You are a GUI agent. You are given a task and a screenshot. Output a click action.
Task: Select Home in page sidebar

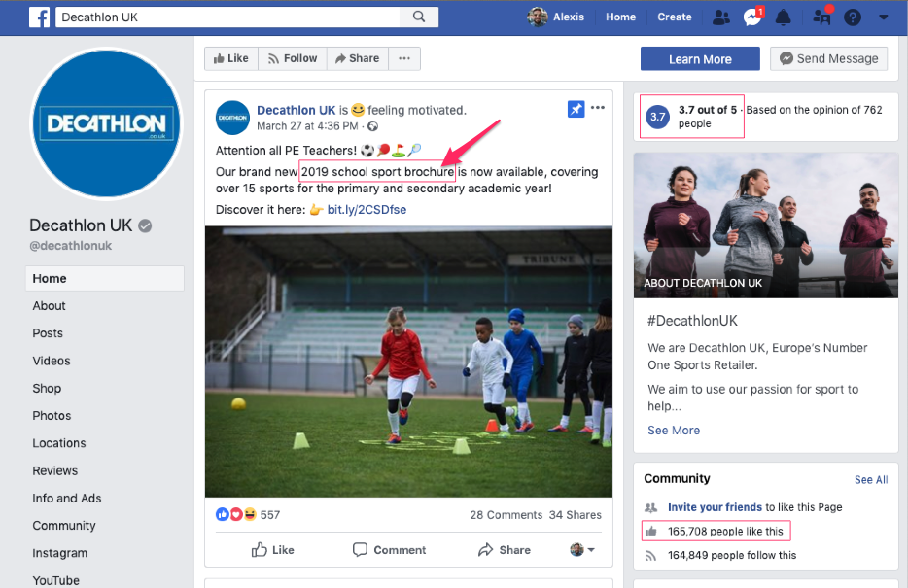pos(105,278)
